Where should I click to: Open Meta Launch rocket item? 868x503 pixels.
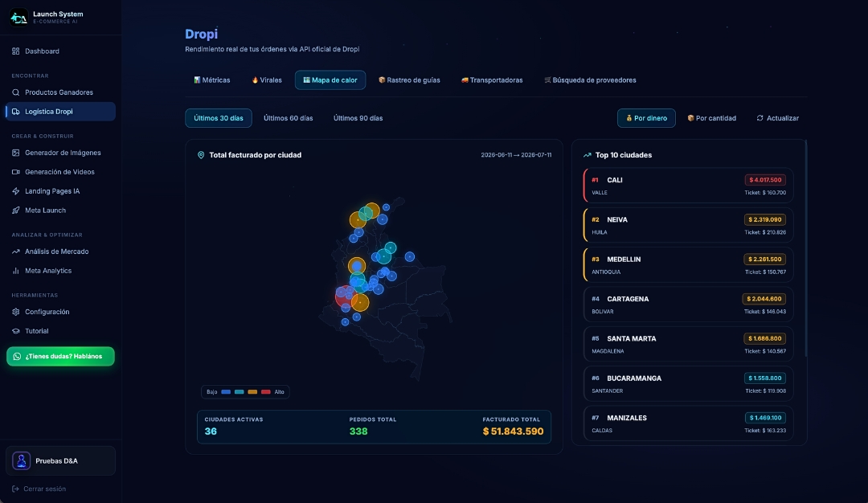60,211
